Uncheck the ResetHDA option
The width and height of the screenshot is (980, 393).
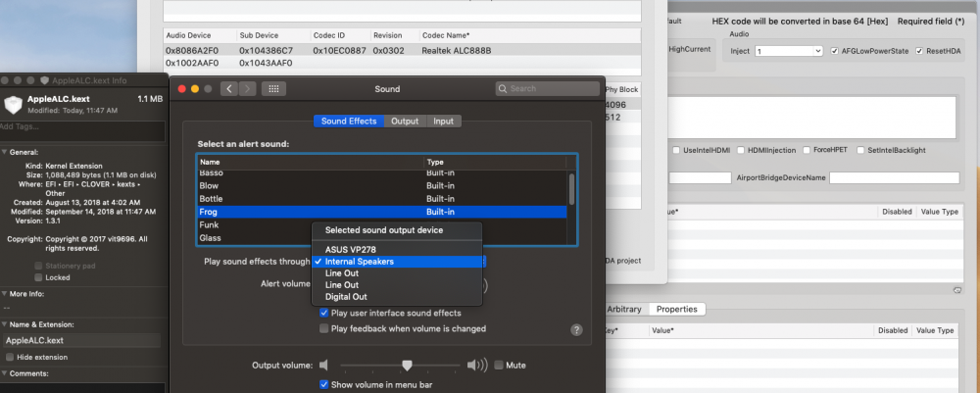(919, 51)
